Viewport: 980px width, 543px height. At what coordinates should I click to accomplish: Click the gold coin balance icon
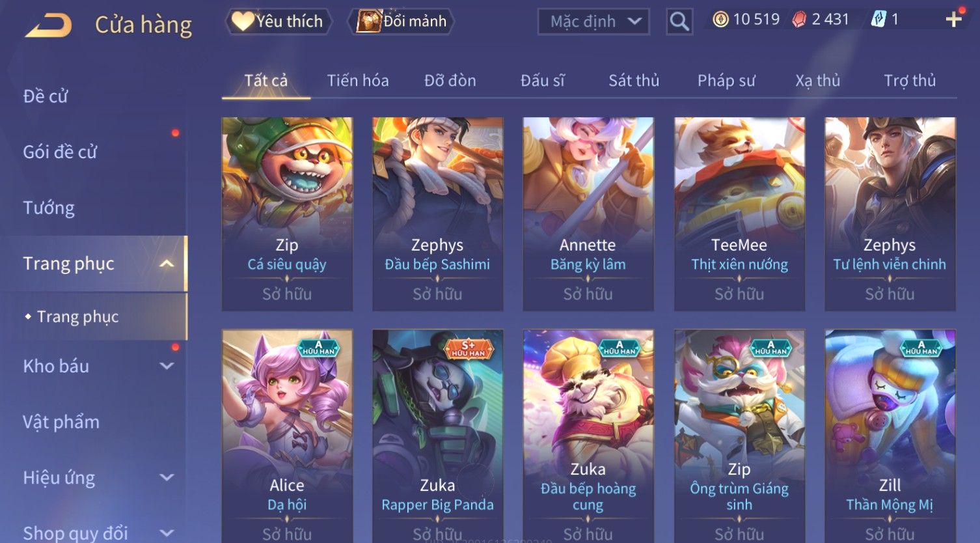720,20
